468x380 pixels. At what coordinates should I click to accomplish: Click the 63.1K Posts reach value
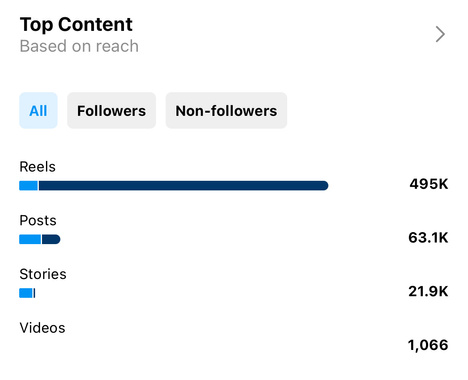(428, 238)
